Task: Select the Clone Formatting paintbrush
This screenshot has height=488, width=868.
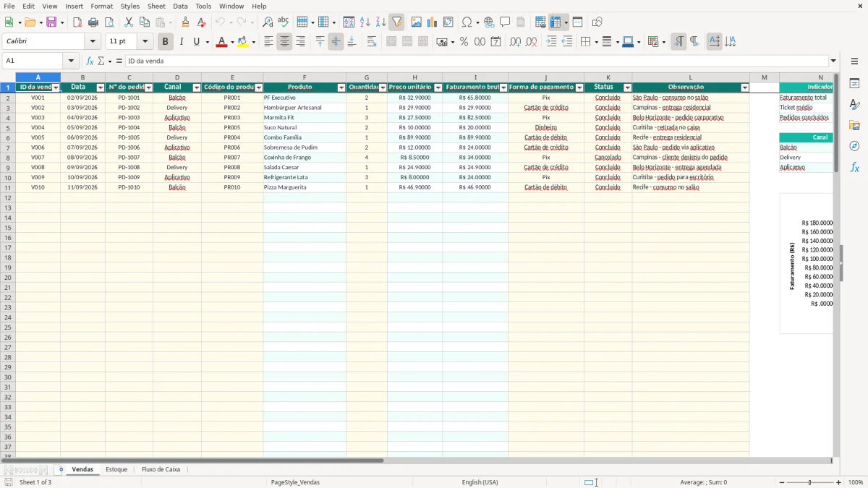Action: 186,22
